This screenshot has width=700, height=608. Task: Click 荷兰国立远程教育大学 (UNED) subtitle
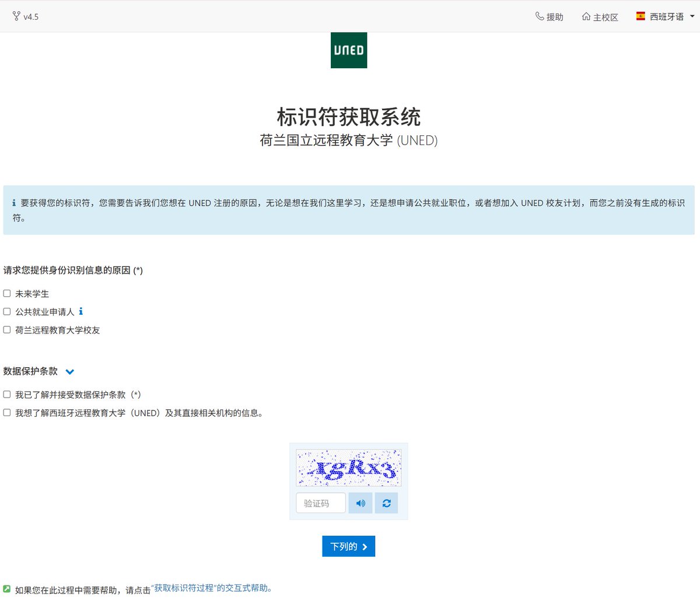[x=349, y=140]
